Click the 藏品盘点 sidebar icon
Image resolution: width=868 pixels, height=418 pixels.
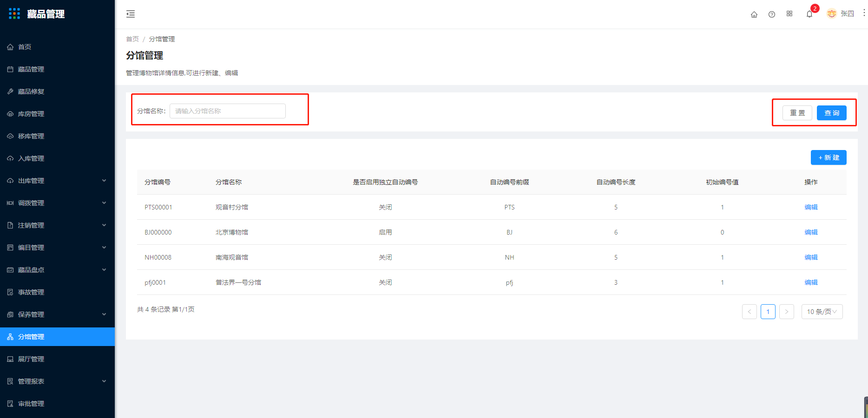[x=10, y=270]
